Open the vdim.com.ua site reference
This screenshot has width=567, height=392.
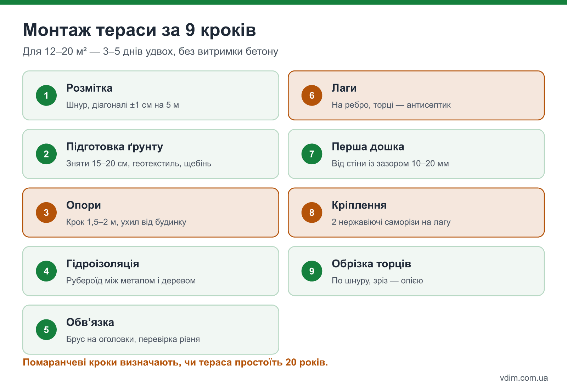coord(524,378)
